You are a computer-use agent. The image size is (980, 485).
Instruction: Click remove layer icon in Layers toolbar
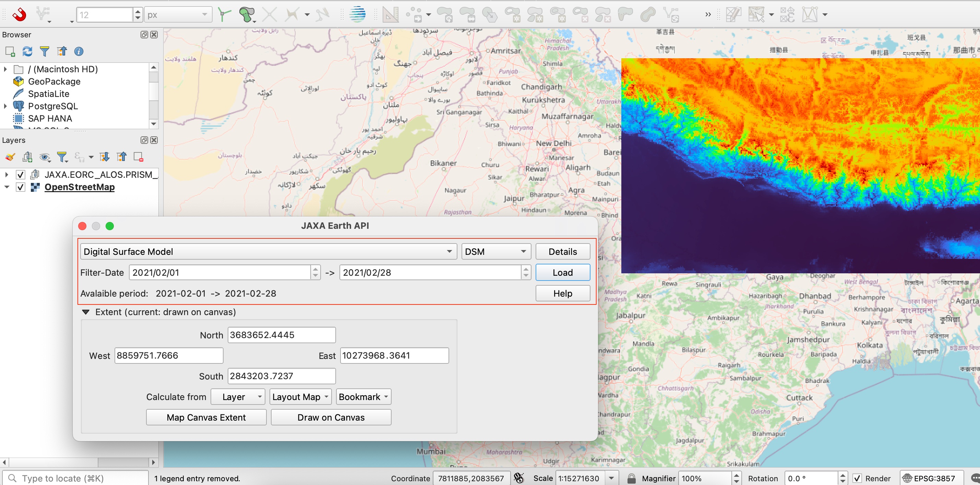point(139,157)
